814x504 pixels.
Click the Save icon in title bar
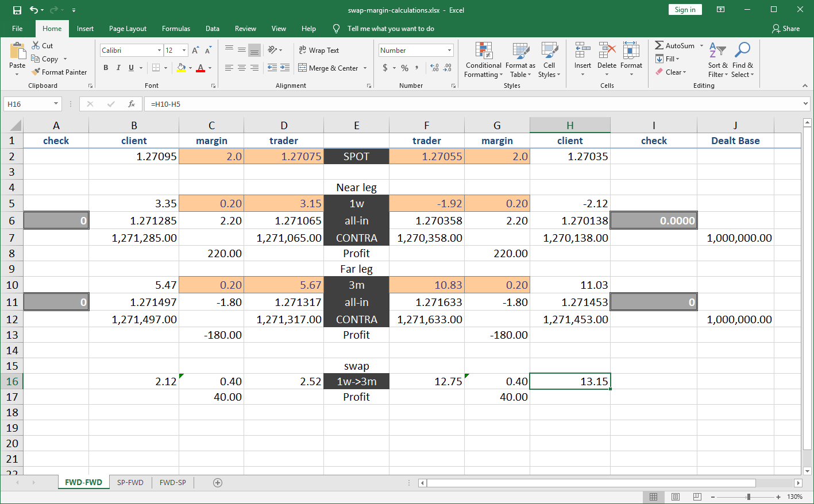tap(17, 10)
